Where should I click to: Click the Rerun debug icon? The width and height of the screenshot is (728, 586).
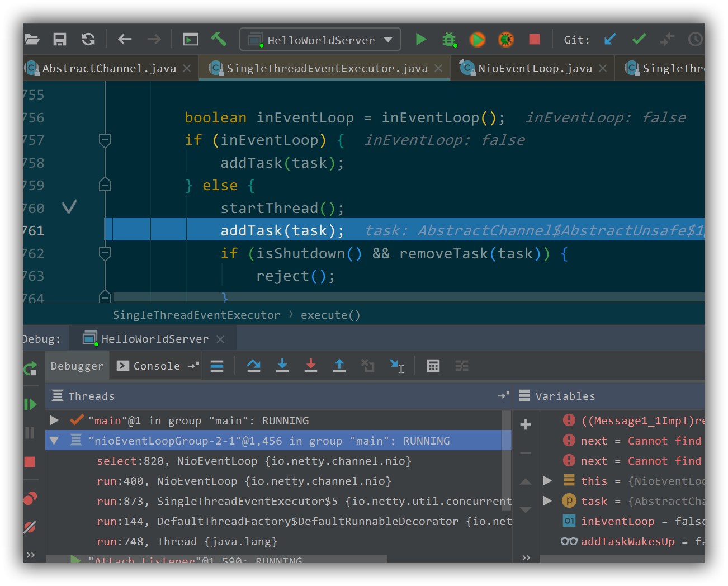pos(30,368)
